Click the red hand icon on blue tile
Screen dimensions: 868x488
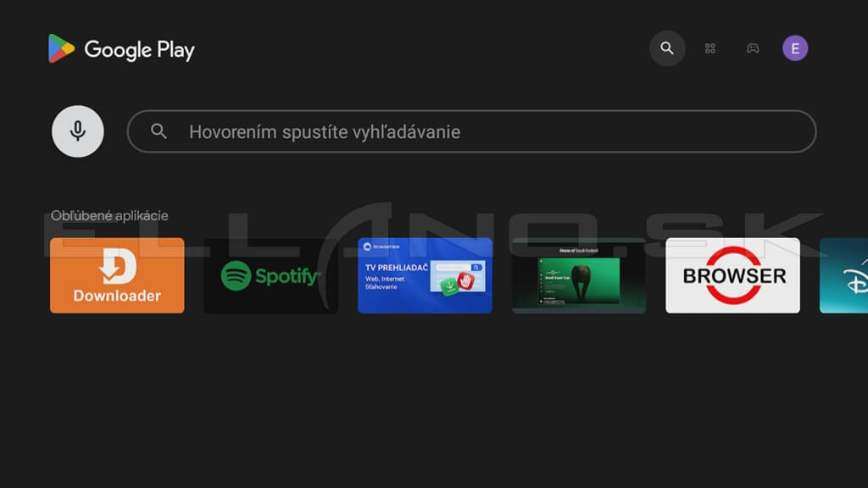465,280
